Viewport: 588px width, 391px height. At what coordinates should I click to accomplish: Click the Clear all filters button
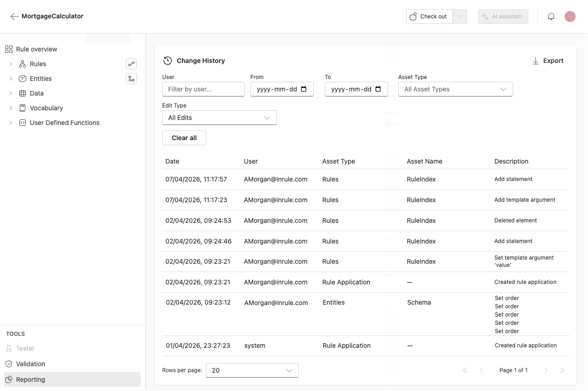(184, 138)
